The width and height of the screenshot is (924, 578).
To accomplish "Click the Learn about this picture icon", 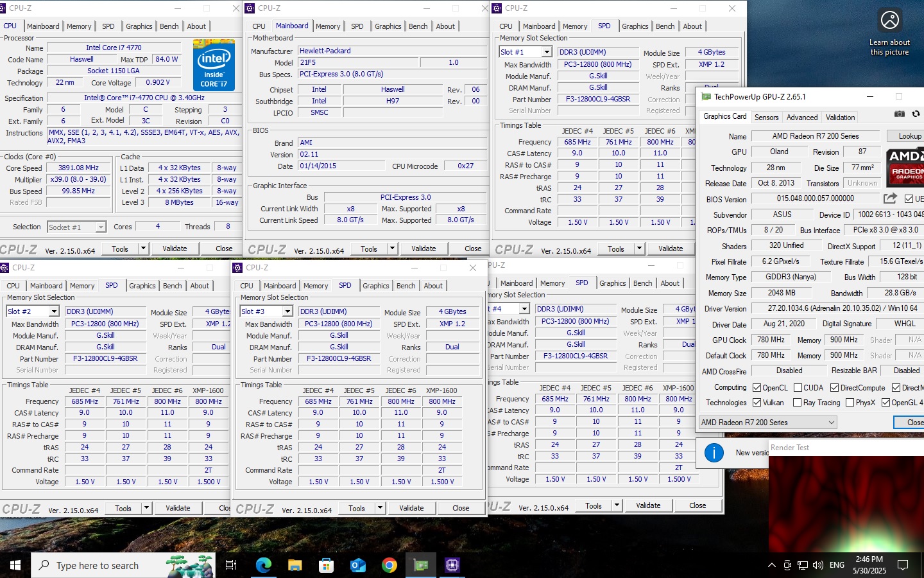I will [889, 21].
